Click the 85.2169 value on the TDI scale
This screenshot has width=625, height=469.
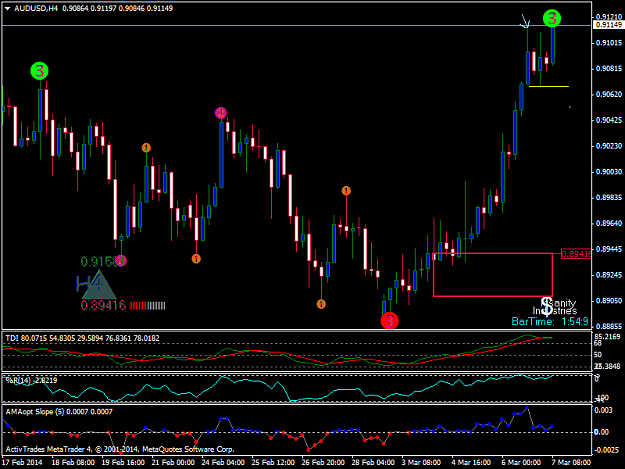pos(607,337)
